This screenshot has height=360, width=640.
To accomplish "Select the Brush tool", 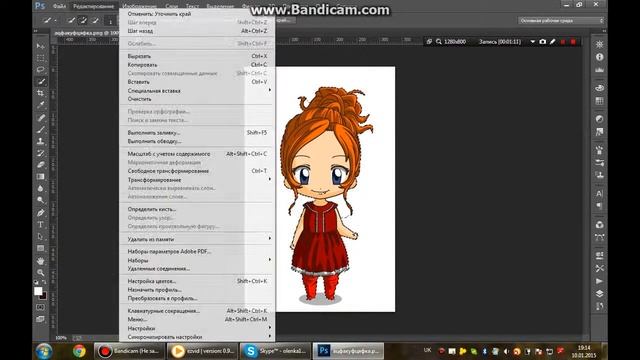I will pyautogui.click(x=40, y=130).
